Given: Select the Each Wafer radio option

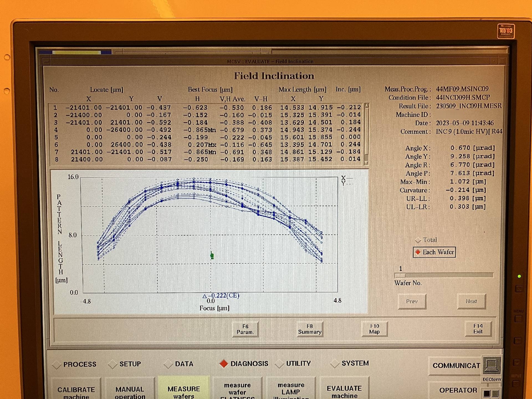Looking at the screenshot, I should [x=434, y=252].
